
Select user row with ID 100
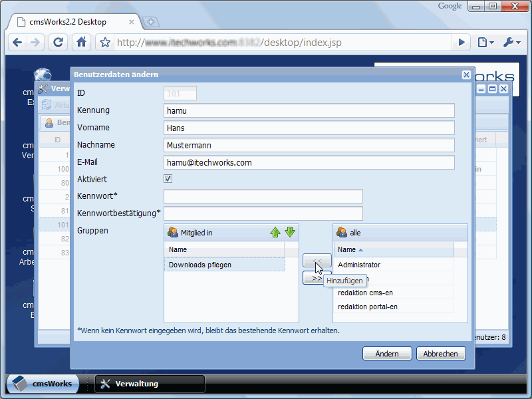pyautogui.click(x=55, y=169)
